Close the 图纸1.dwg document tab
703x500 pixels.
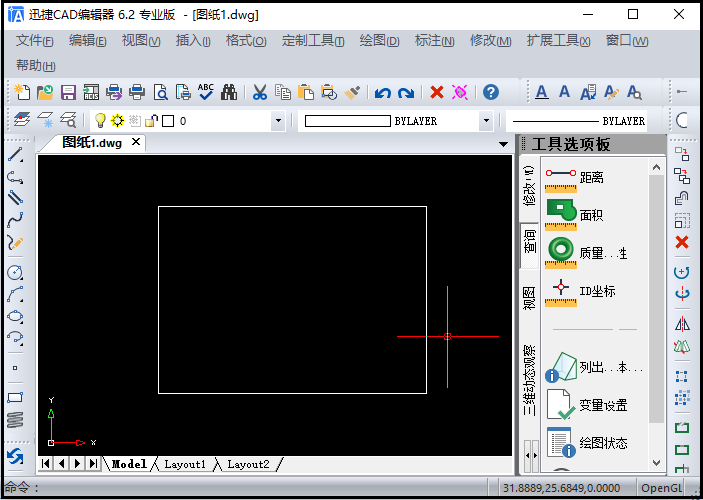pyautogui.click(x=136, y=143)
